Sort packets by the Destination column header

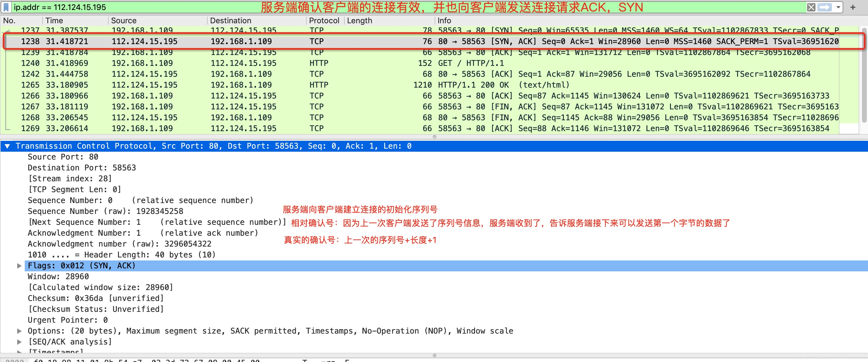[x=257, y=21]
